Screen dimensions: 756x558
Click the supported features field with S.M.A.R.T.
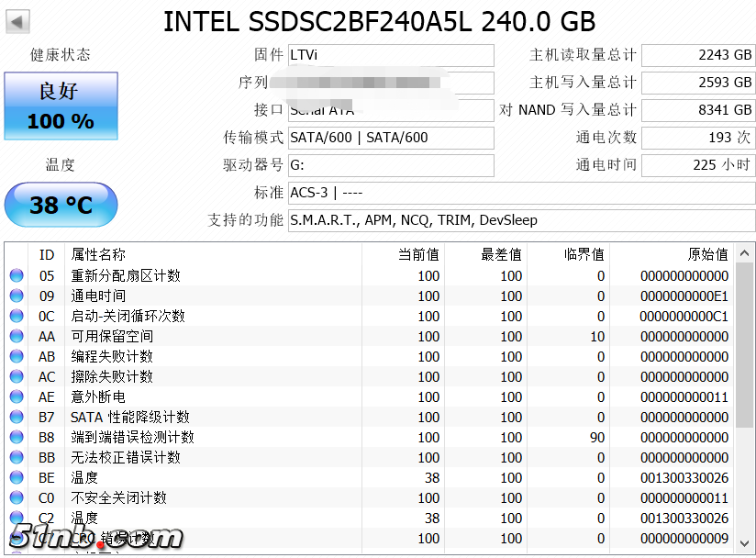click(521, 220)
